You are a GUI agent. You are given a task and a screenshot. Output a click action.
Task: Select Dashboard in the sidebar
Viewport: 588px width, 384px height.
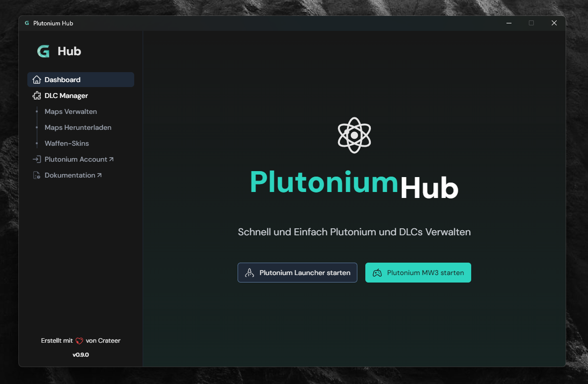tap(63, 80)
